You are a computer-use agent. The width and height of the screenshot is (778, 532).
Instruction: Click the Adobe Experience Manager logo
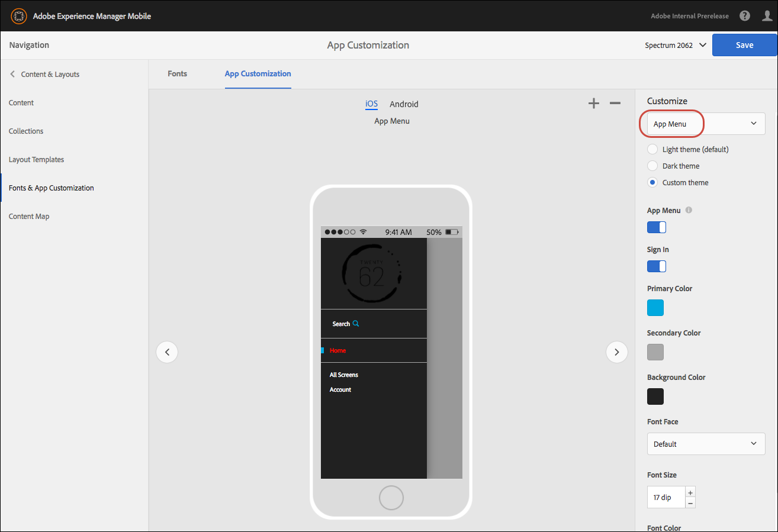pos(18,16)
